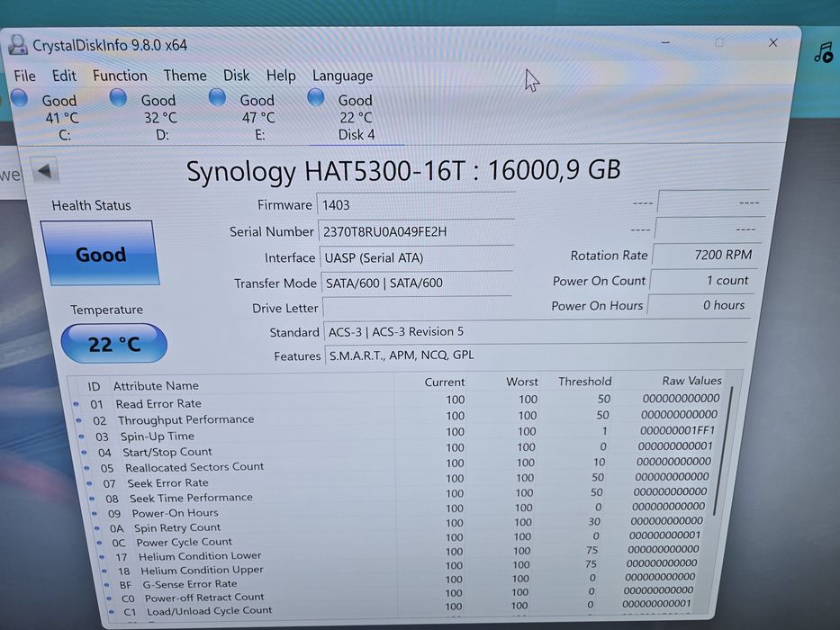The width and height of the screenshot is (840, 630).
Task: Select the E: disk health orb
Action: (217, 97)
